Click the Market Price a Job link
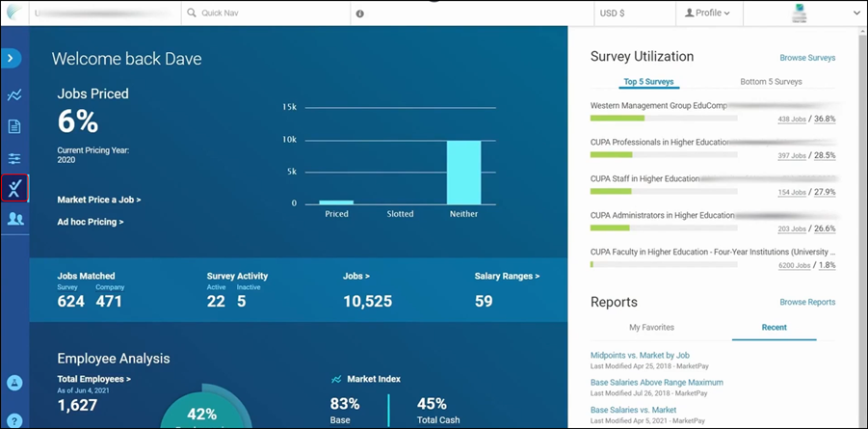 coord(98,200)
